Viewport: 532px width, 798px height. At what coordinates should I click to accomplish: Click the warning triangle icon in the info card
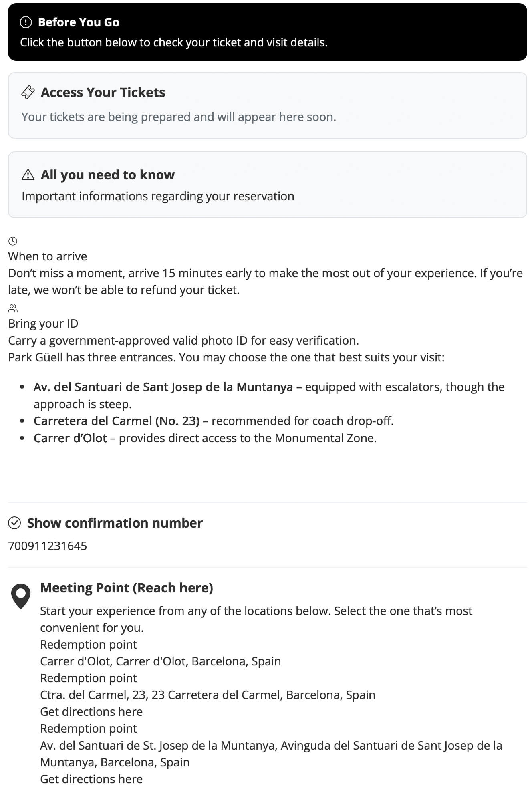click(28, 175)
